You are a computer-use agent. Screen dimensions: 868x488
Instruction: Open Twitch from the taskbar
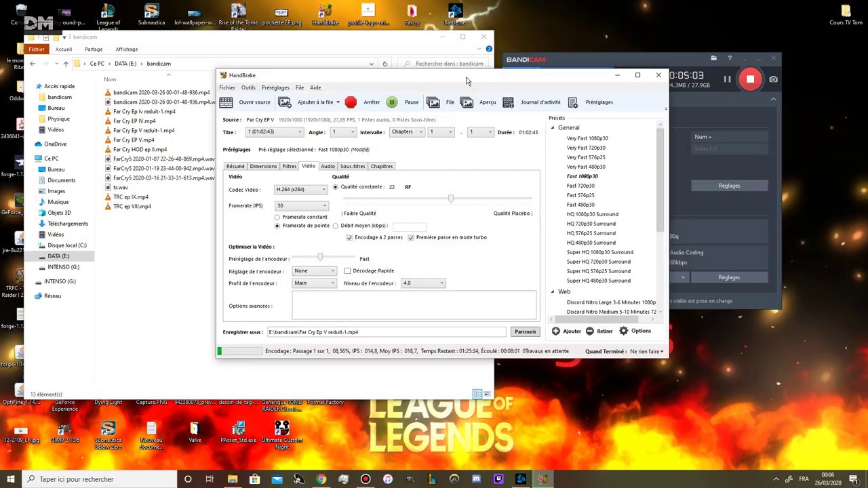coord(498,479)
